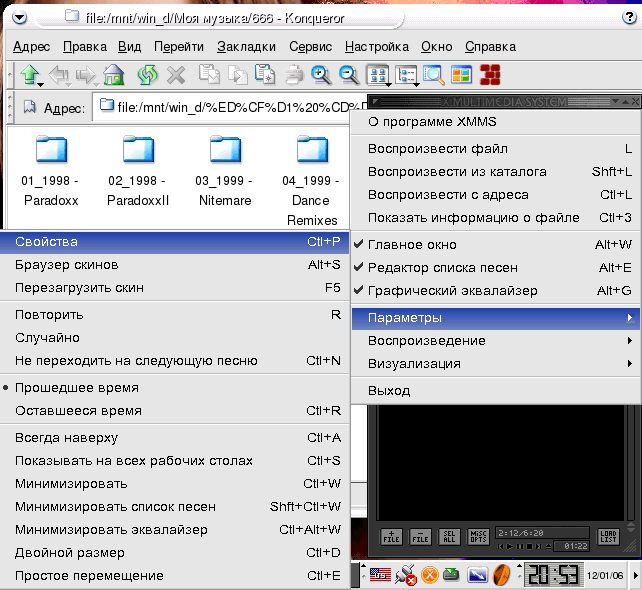This screenshot has height=590, width=642.
Task: Click the play button in playlist editor
Action: tap(510, 547)
